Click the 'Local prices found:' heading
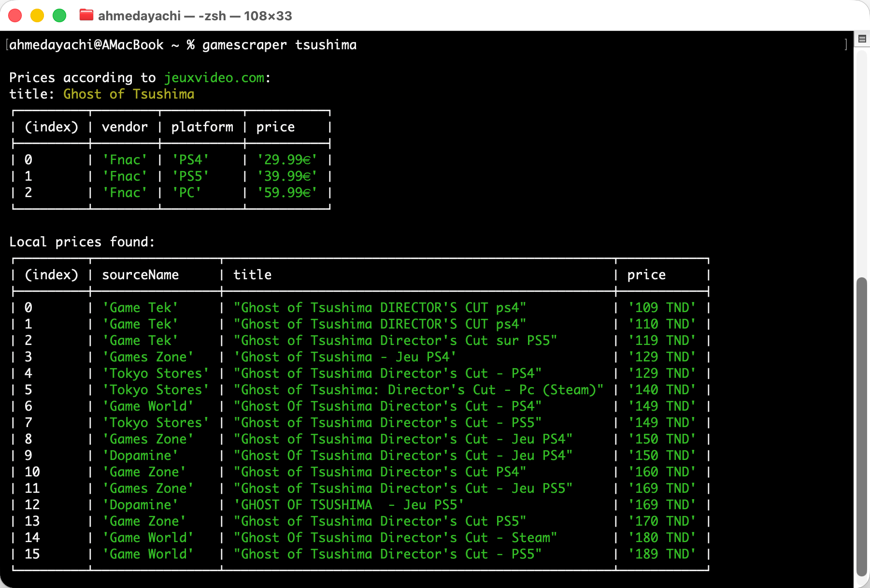870x588 pixels. coord(82,242)
